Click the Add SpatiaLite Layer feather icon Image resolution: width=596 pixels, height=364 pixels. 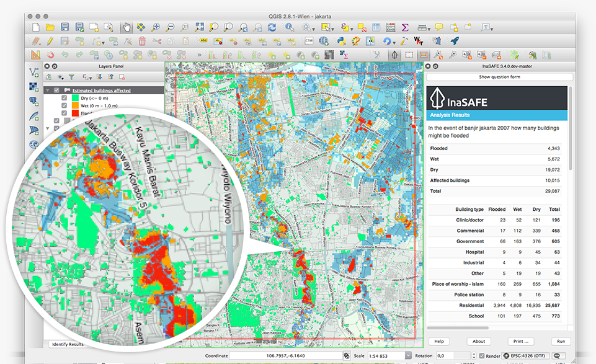click(34, 115)
